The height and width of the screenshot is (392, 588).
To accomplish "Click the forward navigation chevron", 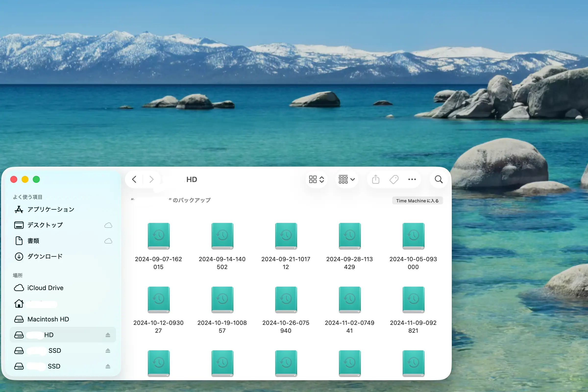I will pos(151,179).
